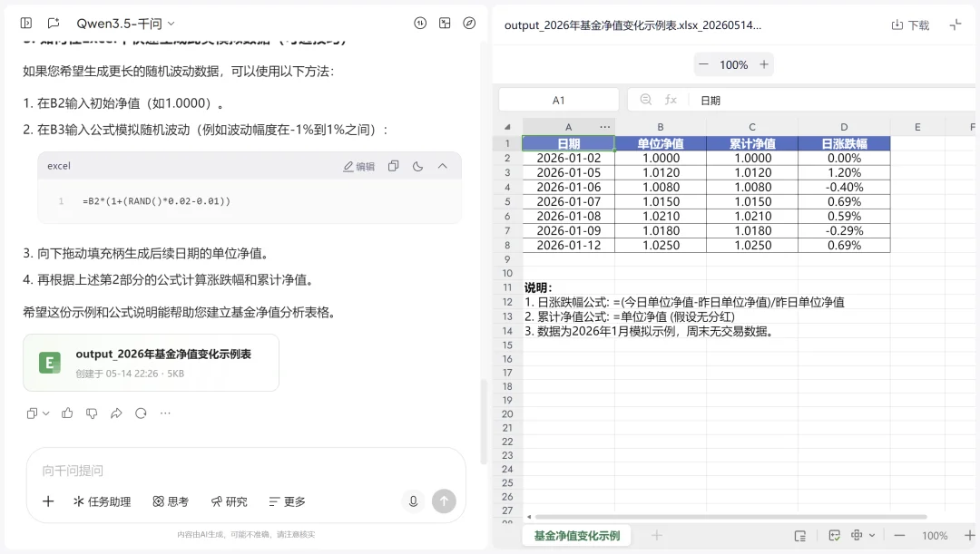Viewport: 980px width, 554px height.
Task: Click the layout grid icon in chat header
Action: [445, 23]
